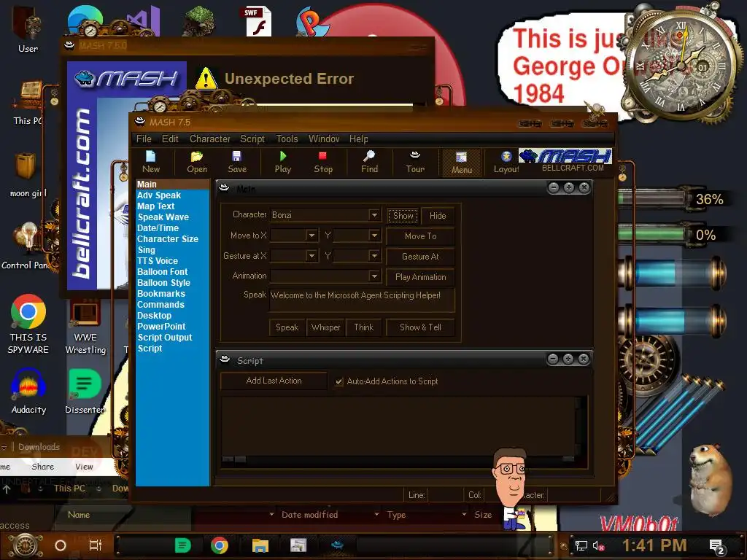Select Script Output in the sidebar
747x560 pixels.
point(164,338)
